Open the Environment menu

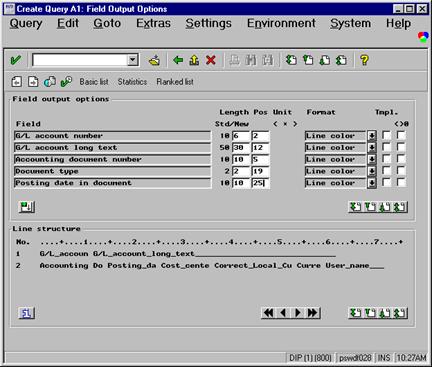pyautogui.click(x=281, y=23)
